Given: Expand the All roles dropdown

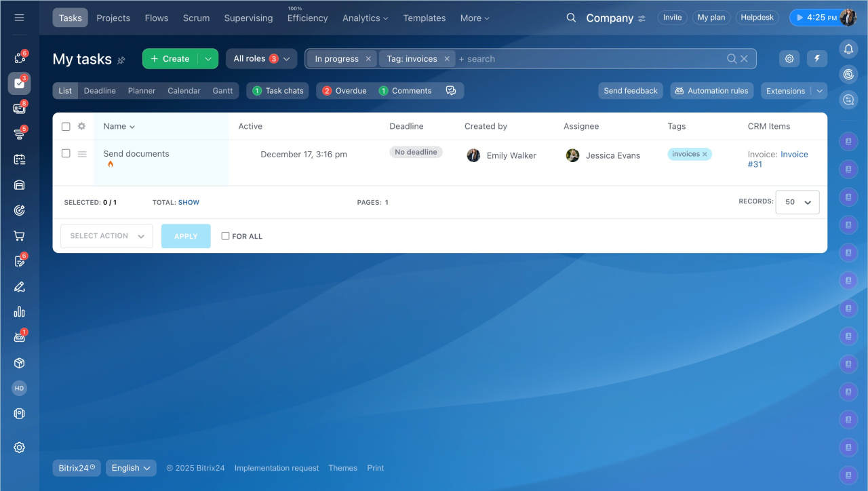Looking at the screenshot, I should click(x=261, y=59).
